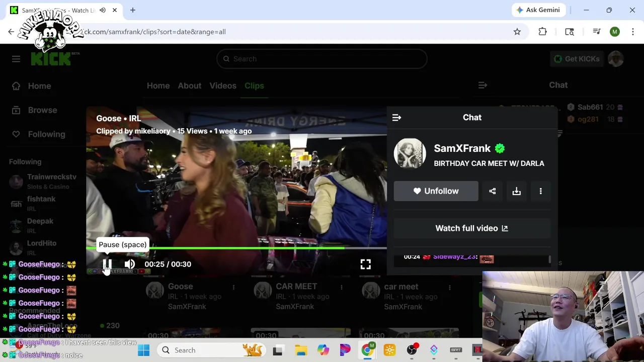The image size is (644, 362).
Task: Download the clip with the download icon
Action: 517,191
